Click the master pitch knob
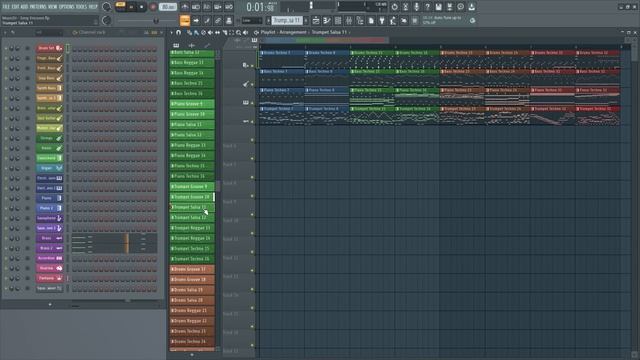Image resolution: width=640 pixels, height=360 pixels. [107, 20]
